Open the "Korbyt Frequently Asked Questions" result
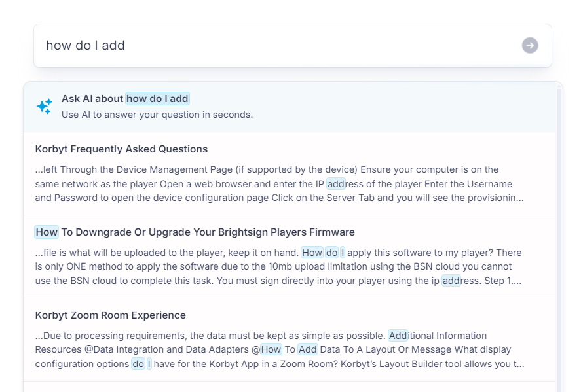 point(121,149)
